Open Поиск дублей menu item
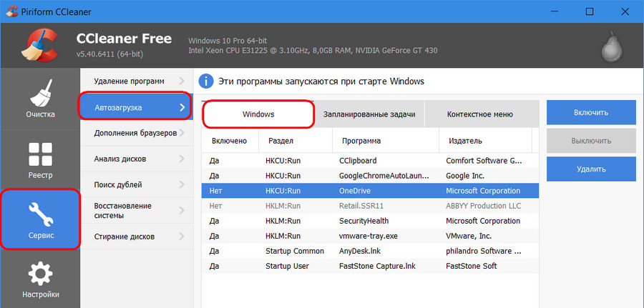Screen dimensions: 644x308 (x=137, y=184)
